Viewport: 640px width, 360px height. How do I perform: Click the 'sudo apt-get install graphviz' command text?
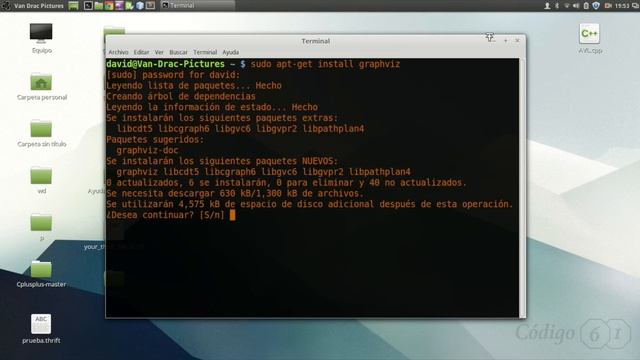(325, 64)
